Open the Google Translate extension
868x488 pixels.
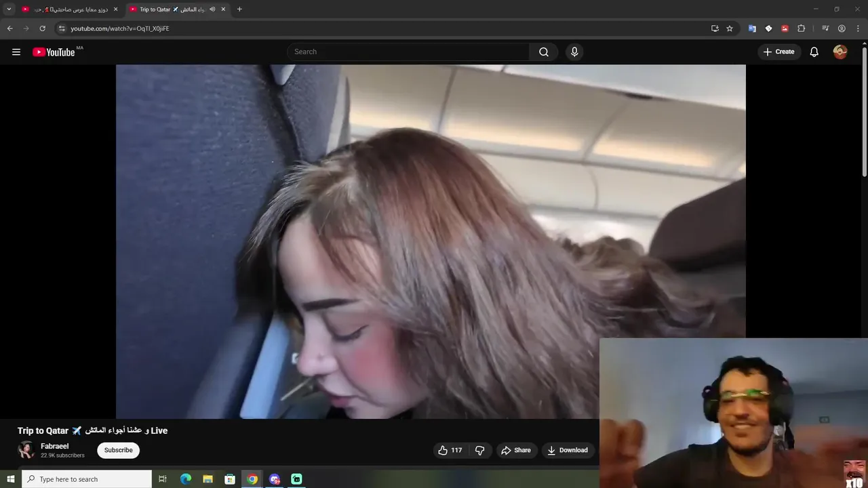(x=752, y=28)
